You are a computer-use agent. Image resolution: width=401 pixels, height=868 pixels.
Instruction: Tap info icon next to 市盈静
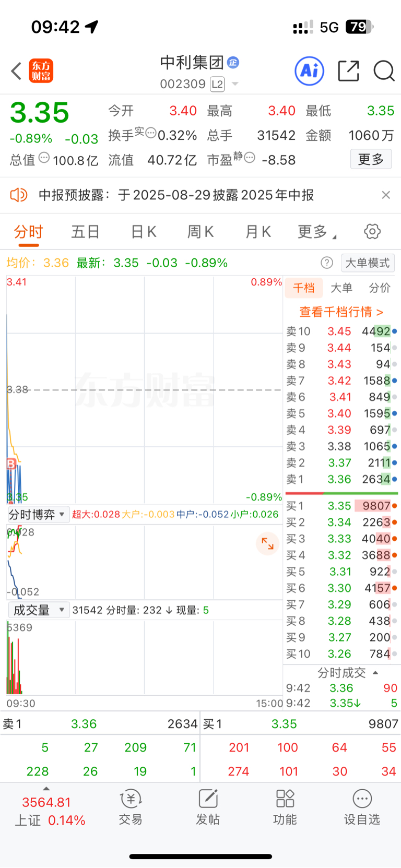(x=250, y=157)
